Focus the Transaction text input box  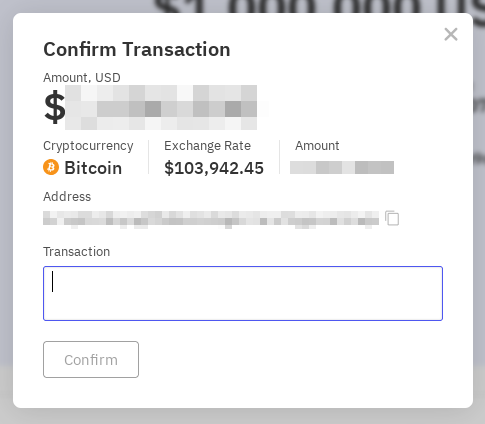(243, 293)
